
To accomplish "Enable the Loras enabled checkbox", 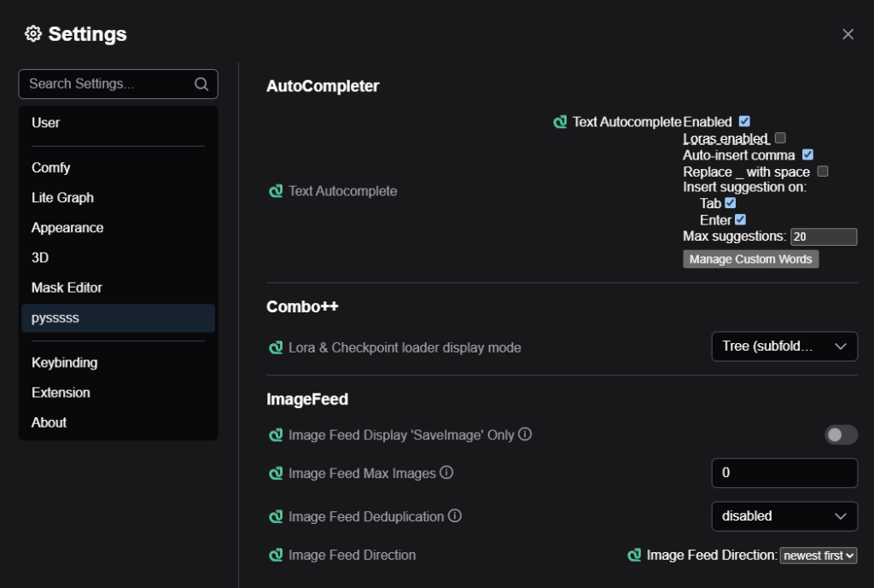I will 780,138.
